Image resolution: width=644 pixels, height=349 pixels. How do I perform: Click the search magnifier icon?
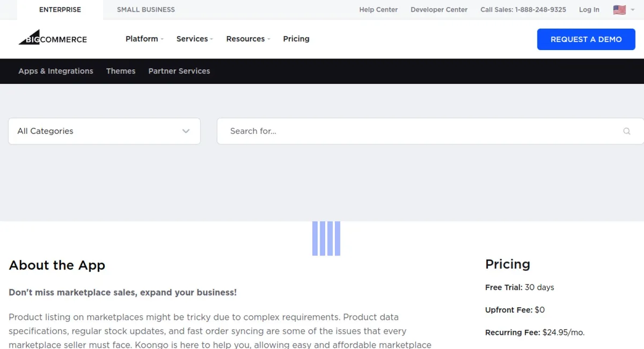coord(626,131)
